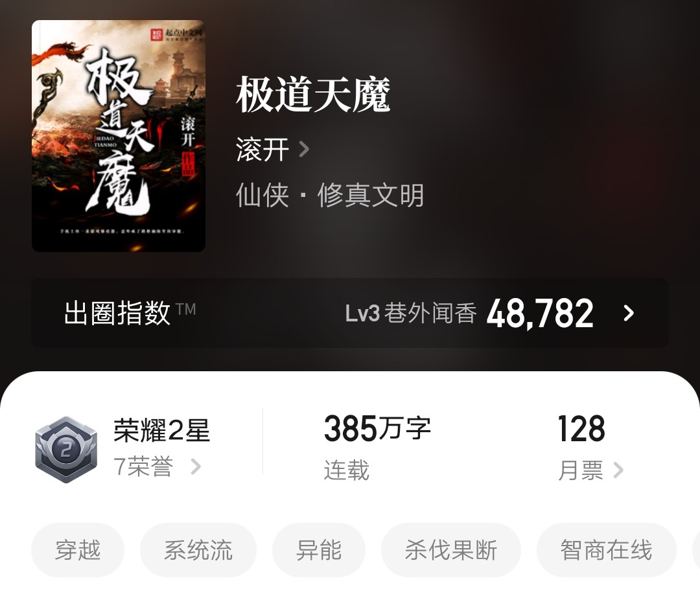700x598 pixels.
Task: Select the 杀伐果断 tag chip
Action: (451, 550)
